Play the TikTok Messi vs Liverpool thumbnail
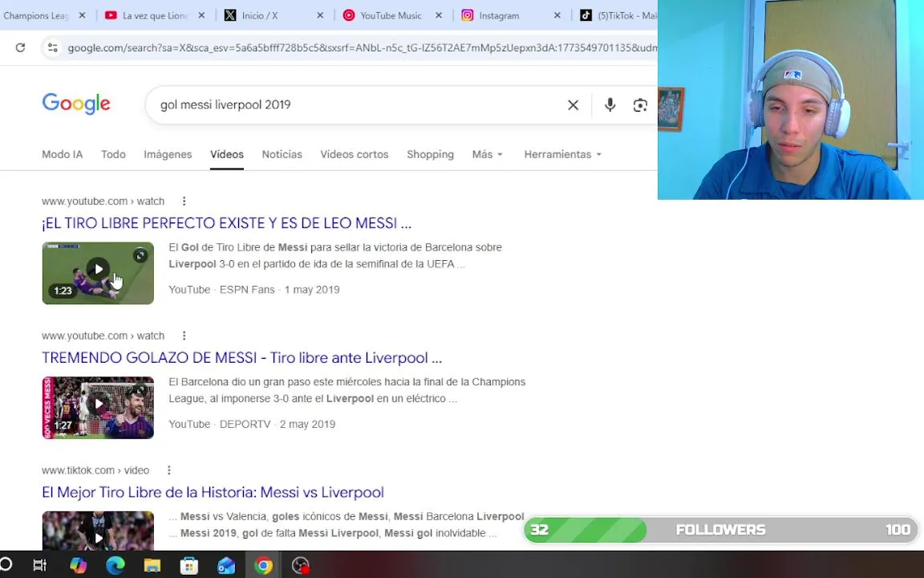Viewport: 924px width, 578px height. point(98,530)
